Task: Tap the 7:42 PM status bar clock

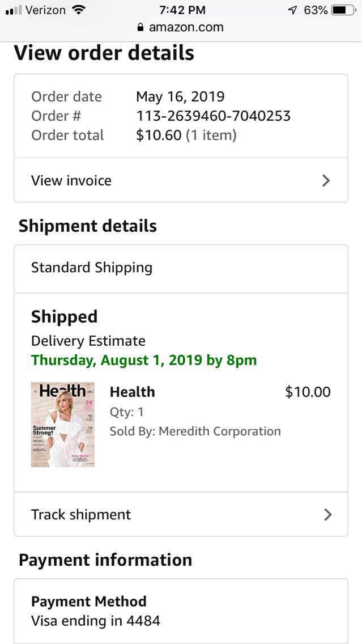Action: (x=182, y=10)
